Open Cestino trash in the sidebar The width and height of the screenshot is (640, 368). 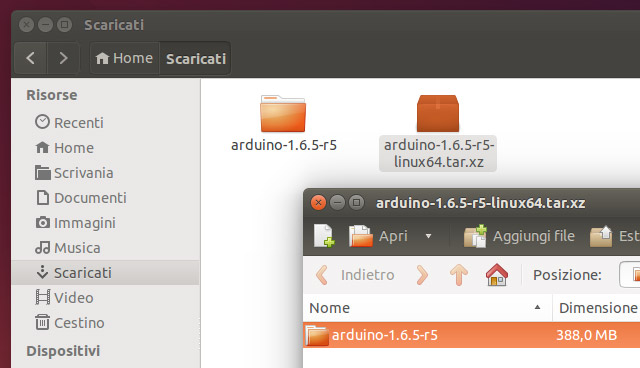(70, 323)
